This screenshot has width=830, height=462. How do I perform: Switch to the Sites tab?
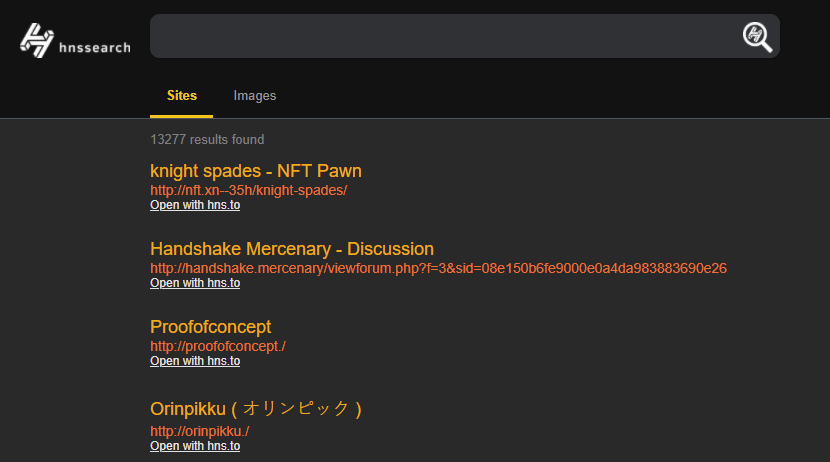[x=182, y=96]
